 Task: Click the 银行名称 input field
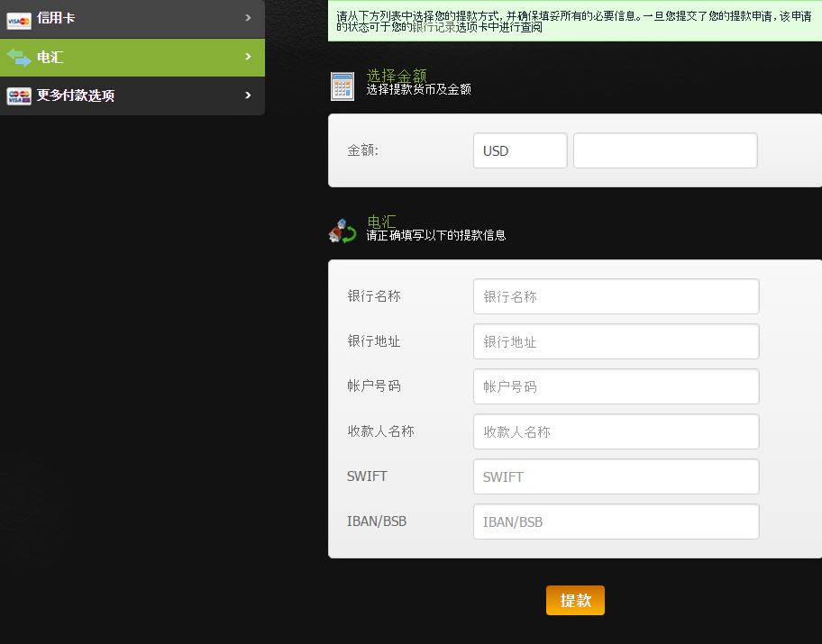[x=616, y=296]
